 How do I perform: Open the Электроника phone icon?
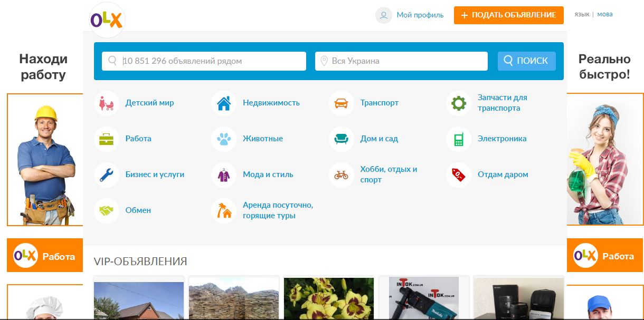click(459, 139)
